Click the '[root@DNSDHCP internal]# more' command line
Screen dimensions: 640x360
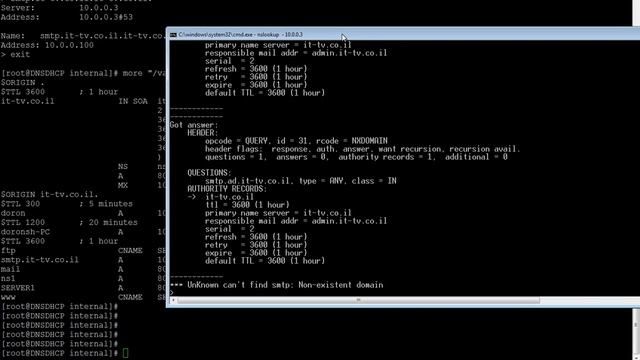(83, 73)
